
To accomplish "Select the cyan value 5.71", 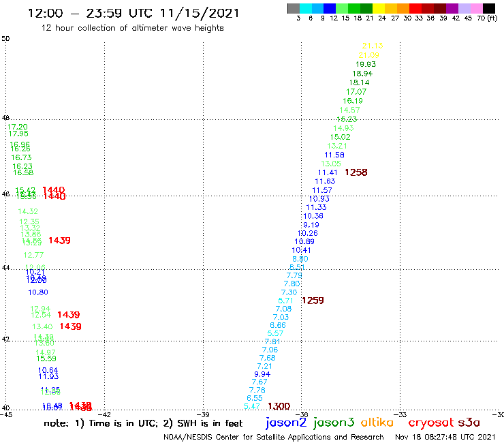I will pyautogui.click(x=285, y=301).
